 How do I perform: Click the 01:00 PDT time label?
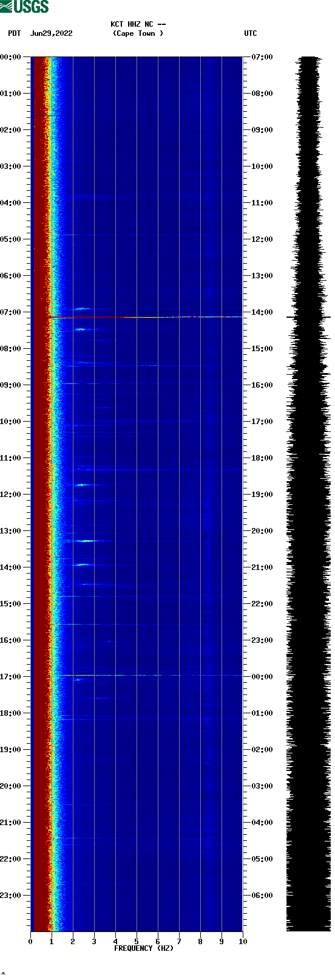tap(11, 94)
